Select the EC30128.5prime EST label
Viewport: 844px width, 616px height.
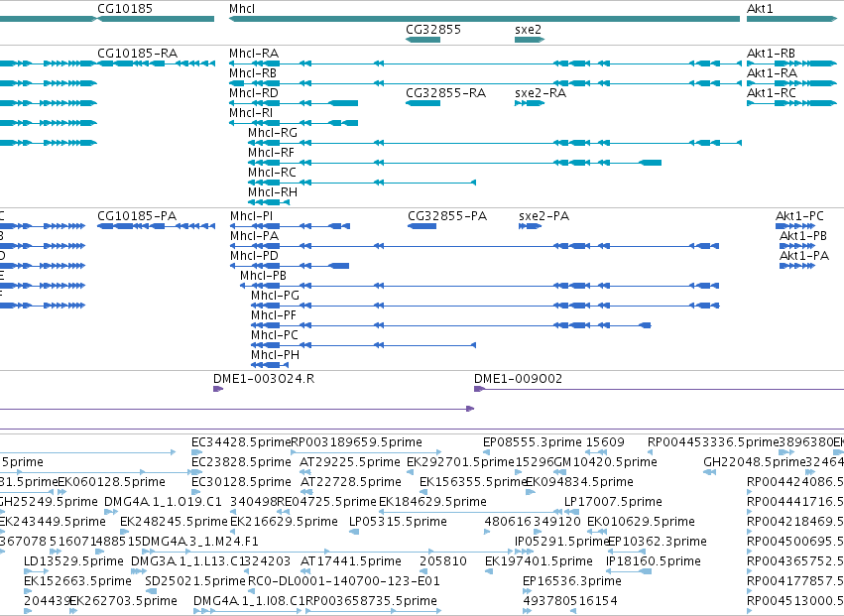[241, 482]
